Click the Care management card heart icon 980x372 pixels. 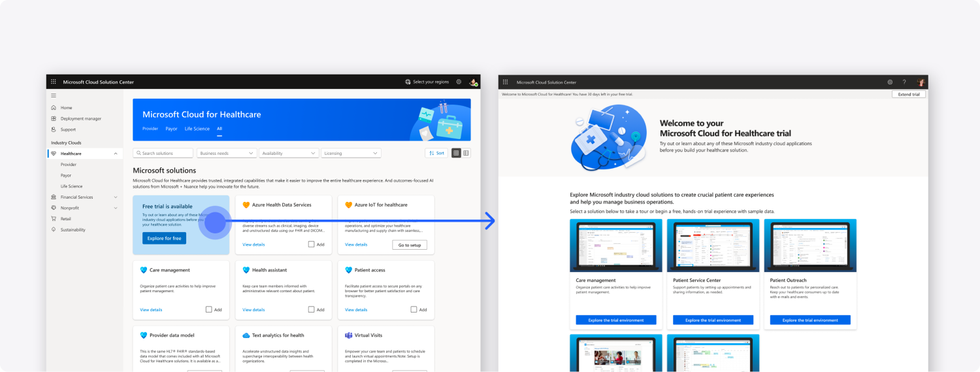144,270
